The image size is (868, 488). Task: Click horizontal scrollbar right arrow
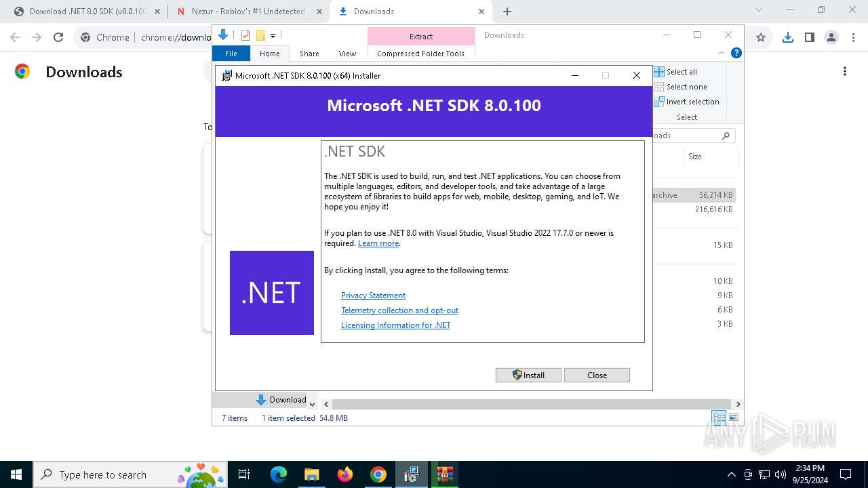pyautogui.click(x=738, y=404)
